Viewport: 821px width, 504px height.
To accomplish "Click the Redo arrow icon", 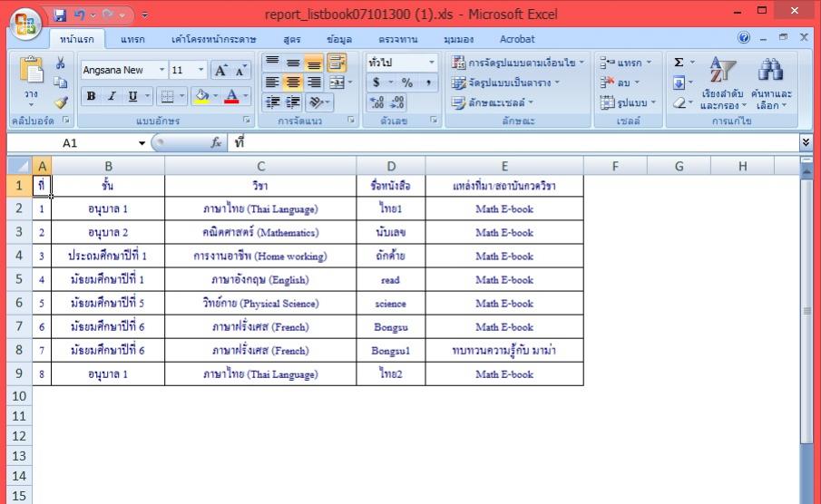I will click(108, 15).
